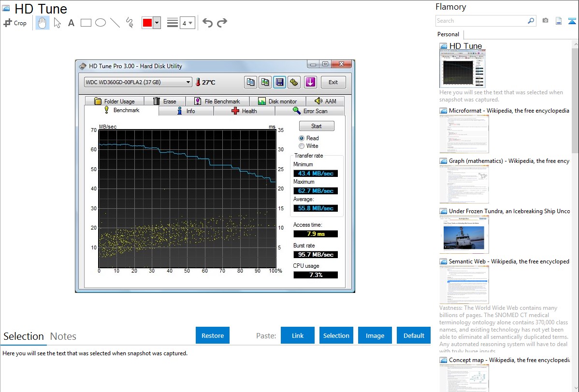Select the arrow pointer tool

(57, 23)
